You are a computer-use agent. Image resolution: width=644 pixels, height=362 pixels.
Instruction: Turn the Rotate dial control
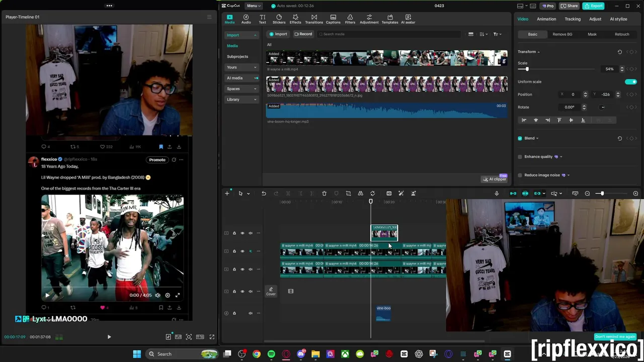coord(602,107)
